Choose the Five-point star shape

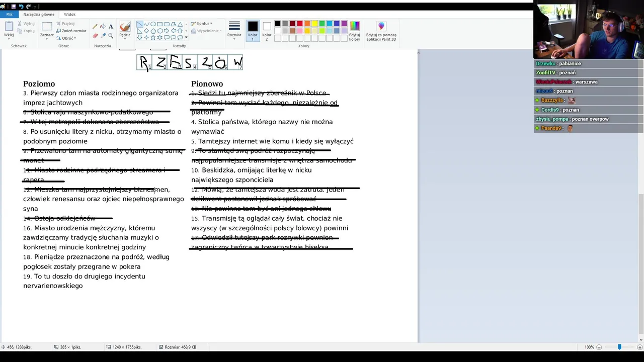(153, 37)
